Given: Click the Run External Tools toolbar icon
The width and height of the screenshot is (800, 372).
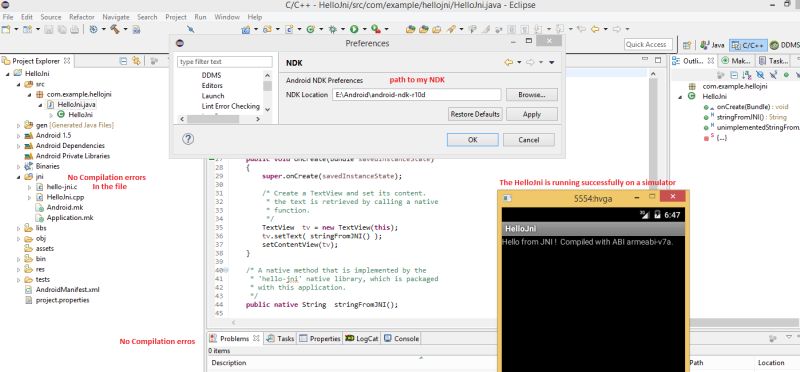Looking at the screenshot, I should coord(375,30).
